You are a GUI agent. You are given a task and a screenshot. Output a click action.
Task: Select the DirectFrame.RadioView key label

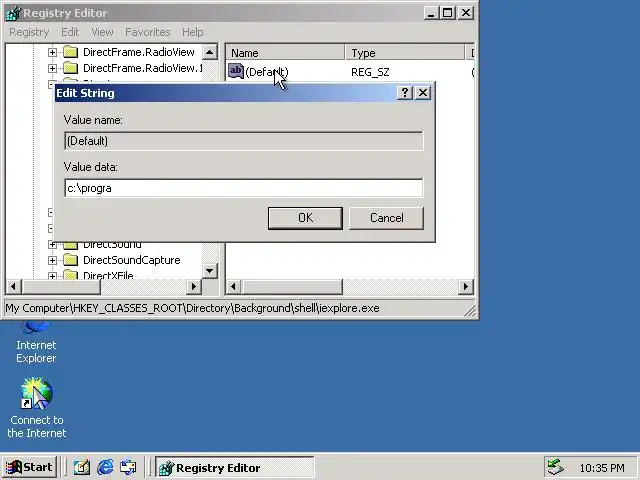[x=139, y=52]
